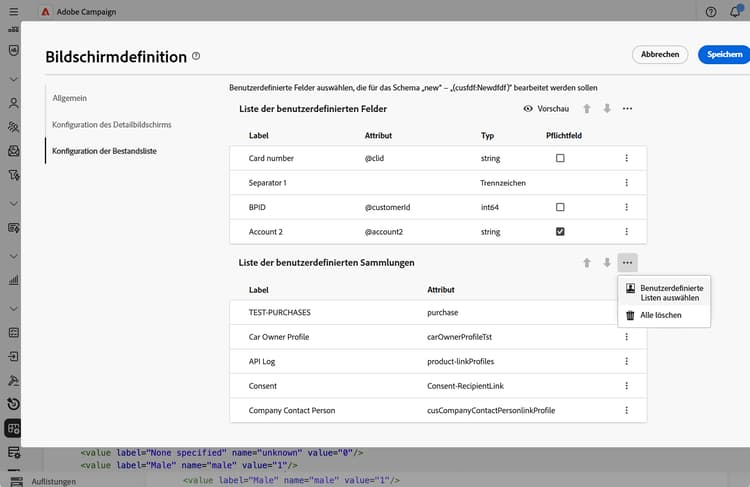Screen dimensions: 750x487
Task: Toggle the Vorschau eye preview
Action: pyautogui.click(x=546, y=109)
